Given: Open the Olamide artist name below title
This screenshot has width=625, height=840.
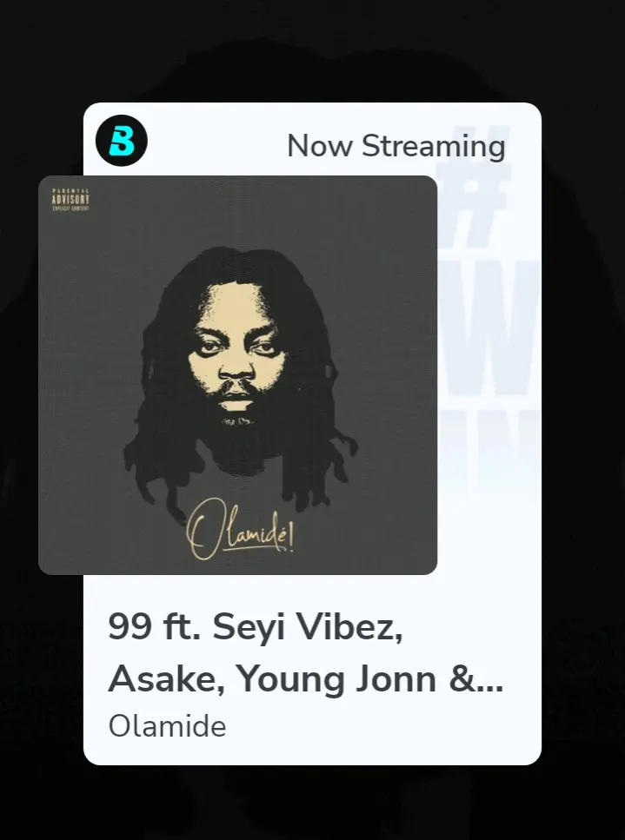Looking at the screenshot, I should (167, 727).
